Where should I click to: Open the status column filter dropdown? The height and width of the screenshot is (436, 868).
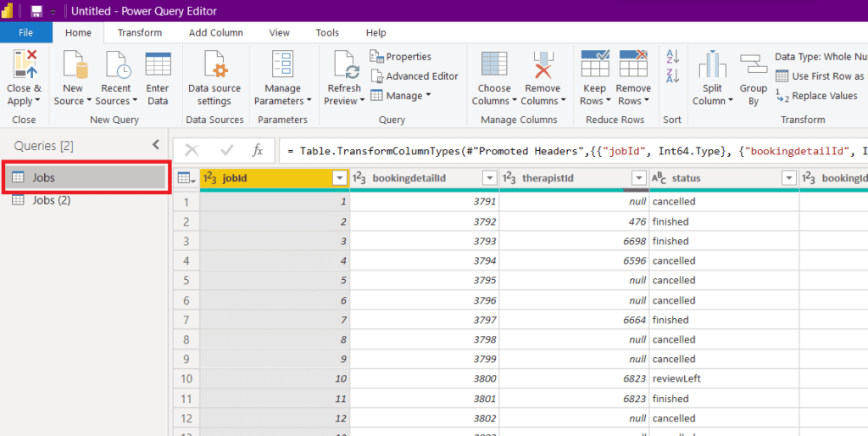(788, 178)
